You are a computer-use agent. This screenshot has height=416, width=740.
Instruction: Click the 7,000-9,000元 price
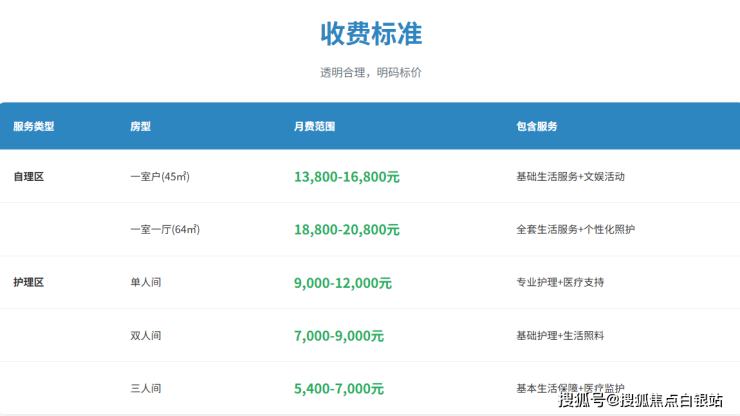coord(338,336)
